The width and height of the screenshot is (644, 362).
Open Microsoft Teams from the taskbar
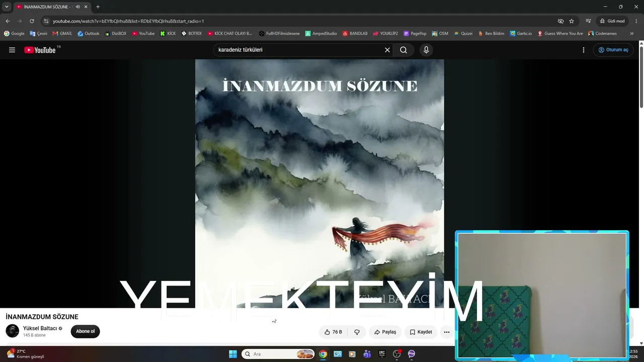pyautogui.click(x=367, y=354)
